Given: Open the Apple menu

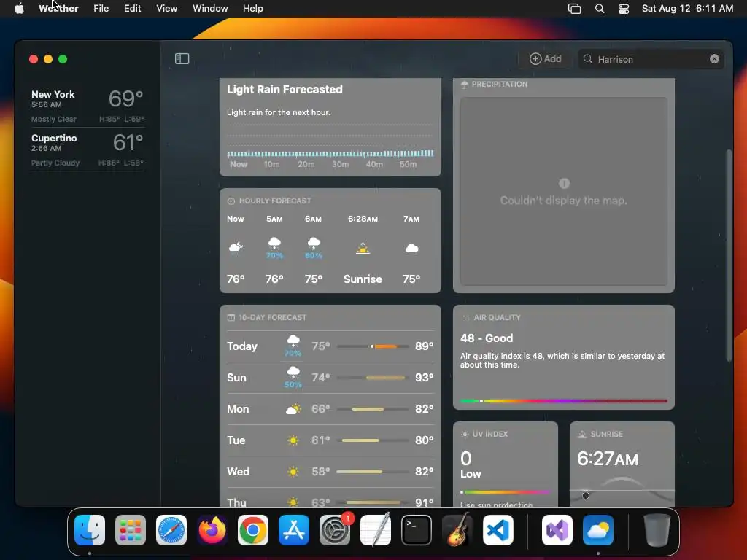Looking at the screenshot, I should click(x=19, y=8).
